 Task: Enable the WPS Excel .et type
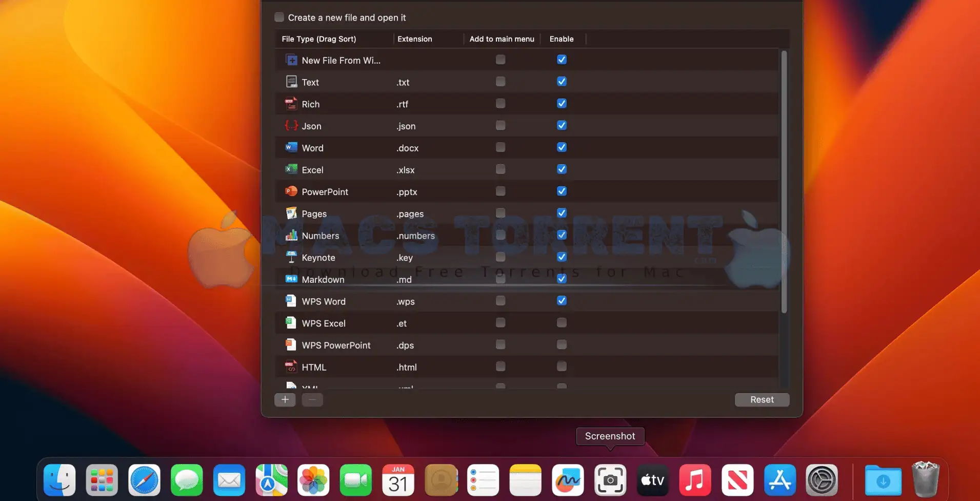[x=562, y=322]
